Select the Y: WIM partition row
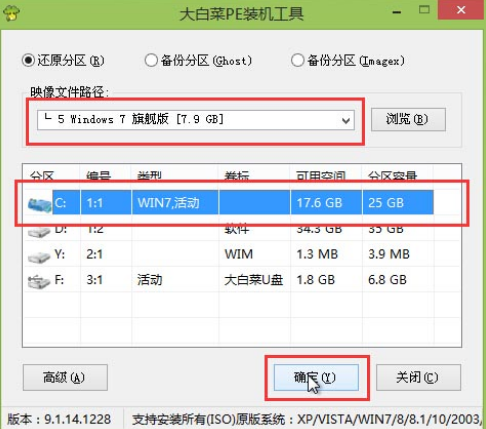 click(242, 254)
